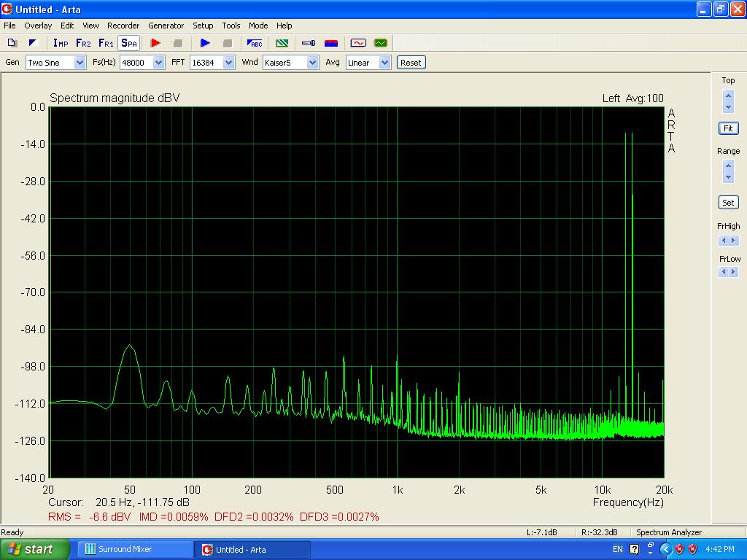
Task: Switch to Surround Mixer taskbar window
Action: 134,549
